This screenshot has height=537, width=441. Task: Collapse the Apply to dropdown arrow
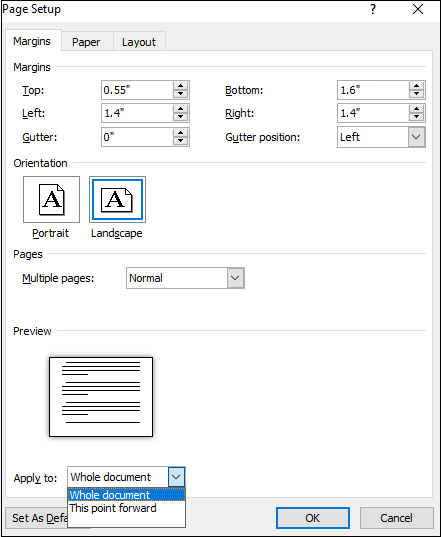click(x=176, y=477)
